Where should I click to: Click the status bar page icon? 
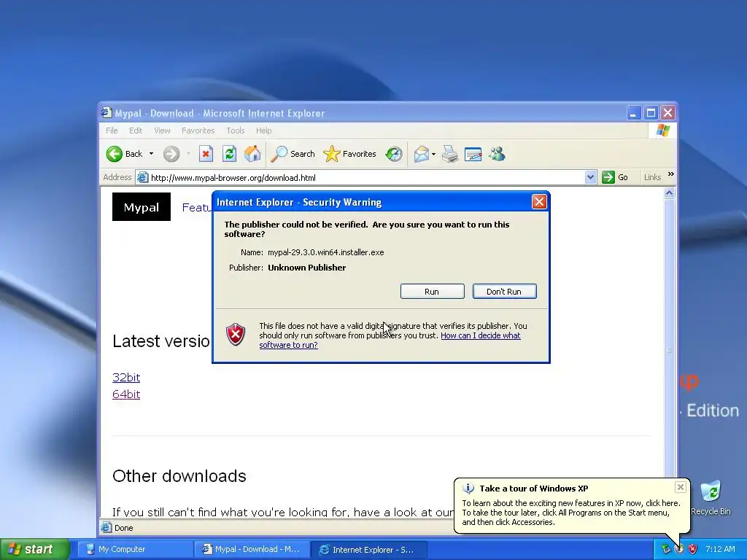(107, 528)
